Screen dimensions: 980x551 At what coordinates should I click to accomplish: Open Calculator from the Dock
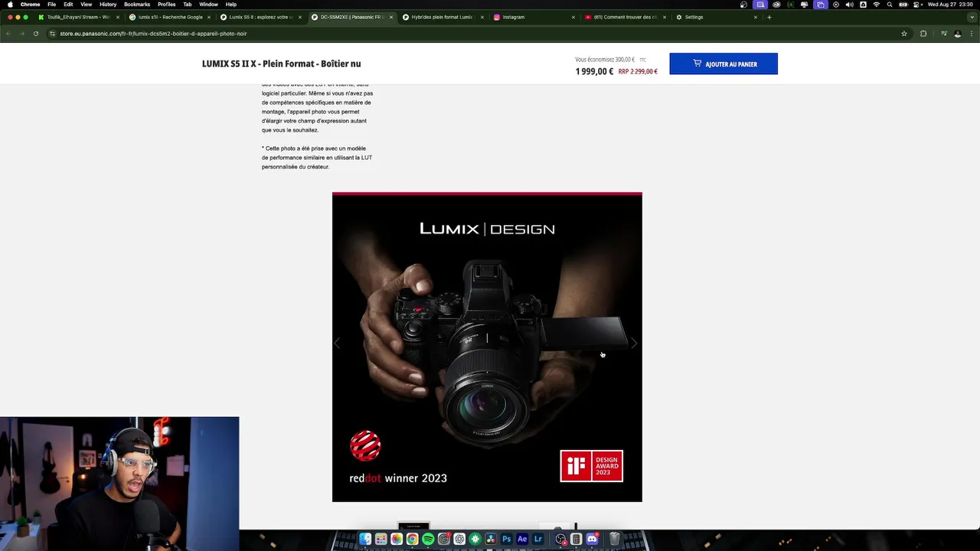577,540
